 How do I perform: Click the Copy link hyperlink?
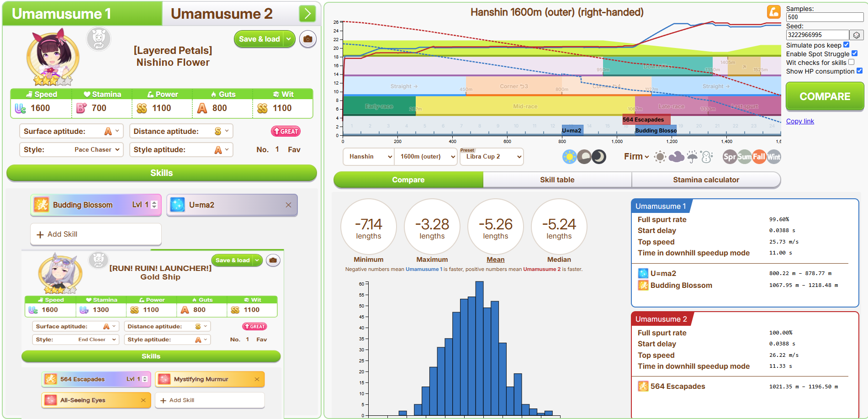[800, 121]
